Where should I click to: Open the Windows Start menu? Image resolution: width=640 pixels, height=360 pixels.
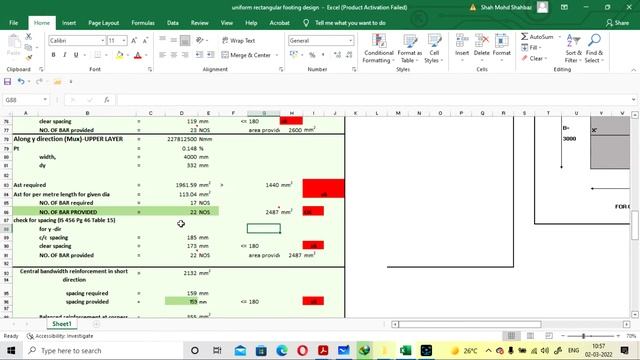[x=11, y=351]
